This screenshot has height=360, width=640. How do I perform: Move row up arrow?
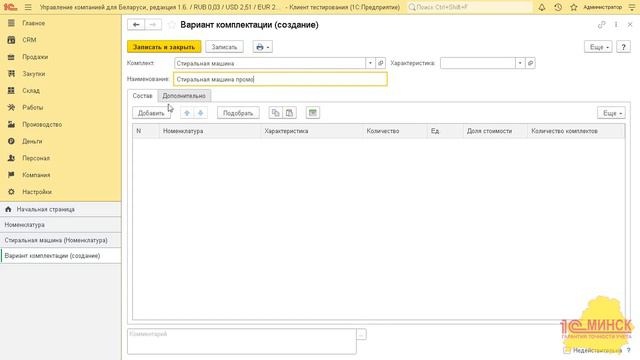[x=187, y=113]
